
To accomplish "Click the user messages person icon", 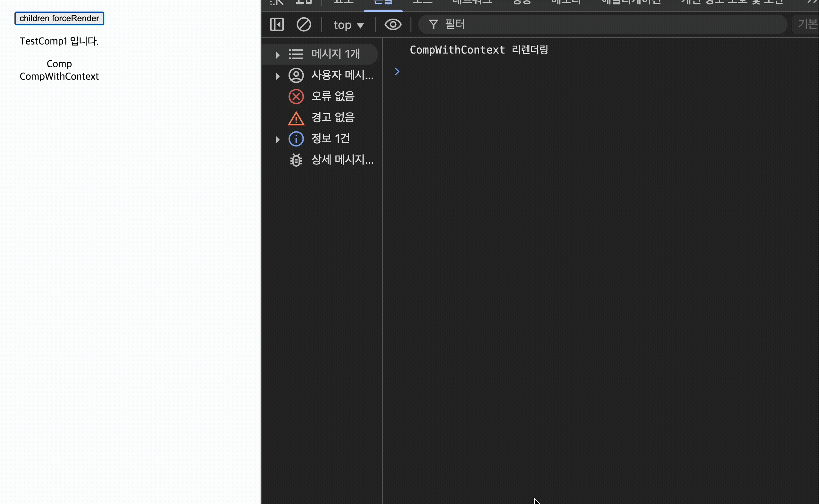I will coord(296,75).
